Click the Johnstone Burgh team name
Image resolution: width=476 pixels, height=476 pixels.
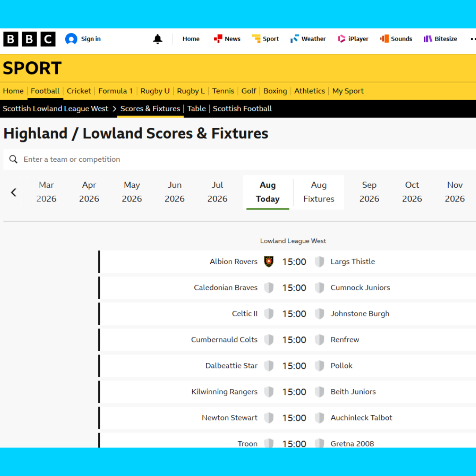click(360, 314)
